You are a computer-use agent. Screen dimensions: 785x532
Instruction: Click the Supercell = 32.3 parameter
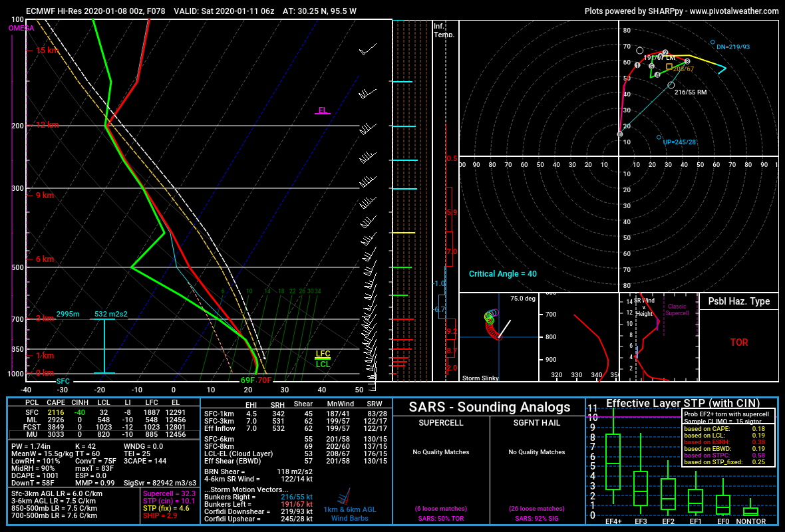coord(169,493)
